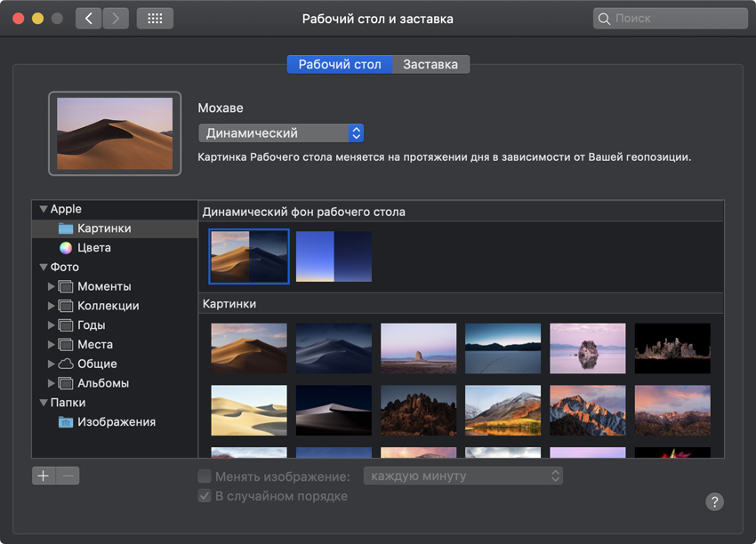Viewport: 756px width, 544px height.
Task: Select the Рабочий стол tab
Action: click(340, 65)
